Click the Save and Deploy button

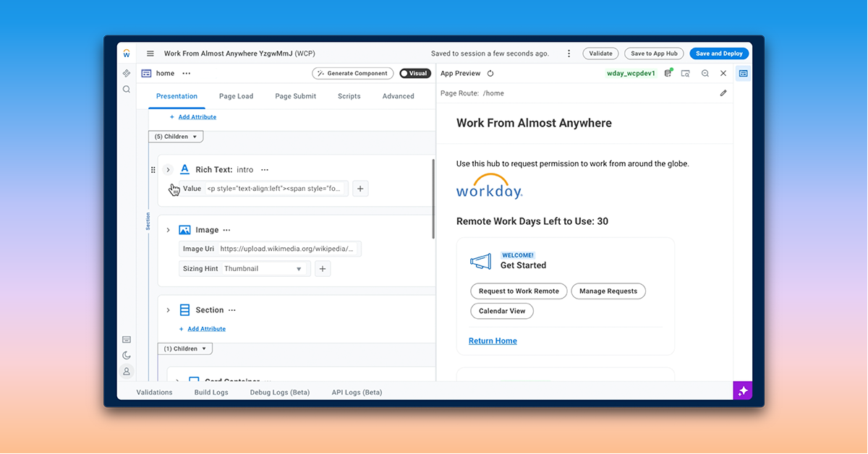point(719,53)
